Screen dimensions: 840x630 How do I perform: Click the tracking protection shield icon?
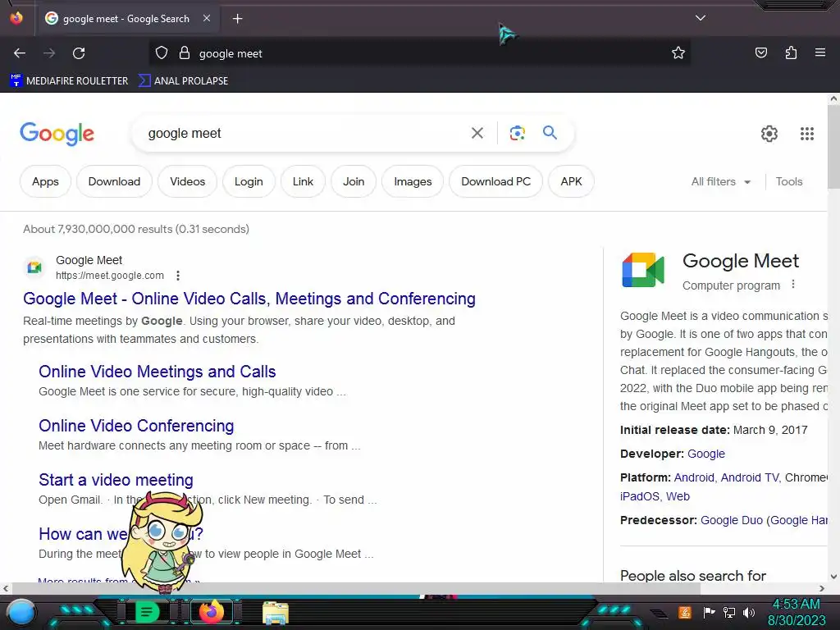point(162,53)
